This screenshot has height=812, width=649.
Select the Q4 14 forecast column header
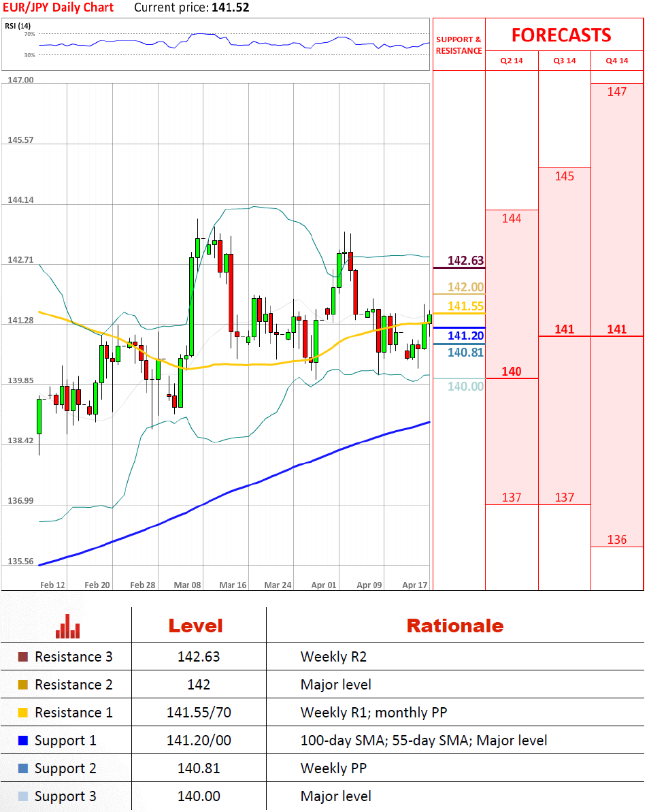[x=617, y=61]
